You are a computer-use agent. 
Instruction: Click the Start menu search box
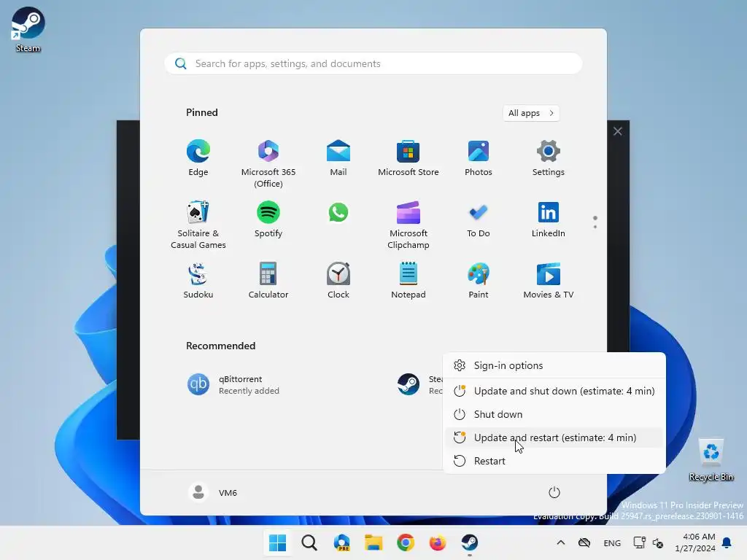[373, 64]
